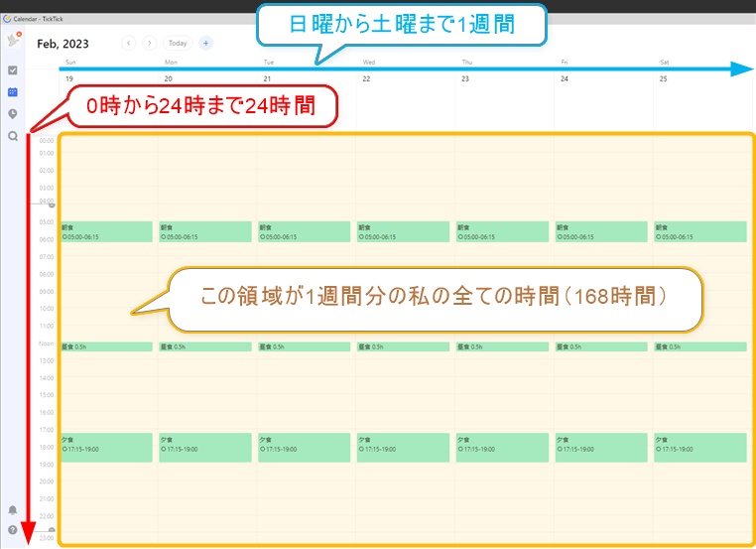Open the Help question mark icon
Viewport: 756px width, 549px height.
click(13, 530)
